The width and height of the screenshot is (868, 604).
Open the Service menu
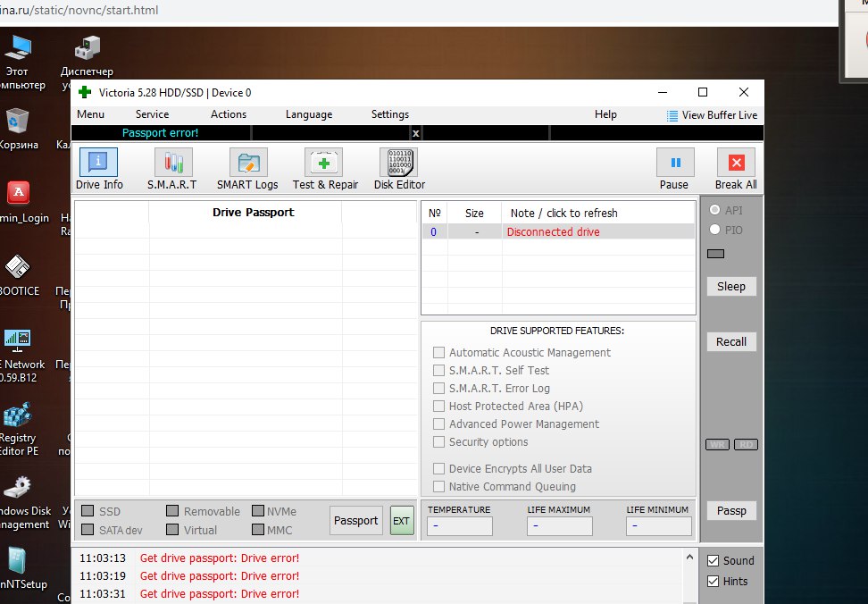pyautogui.click(x=152, y=114)
